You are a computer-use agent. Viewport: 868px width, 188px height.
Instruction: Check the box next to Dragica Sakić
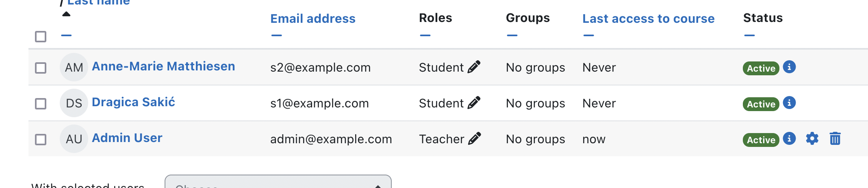tap(41, 103)
